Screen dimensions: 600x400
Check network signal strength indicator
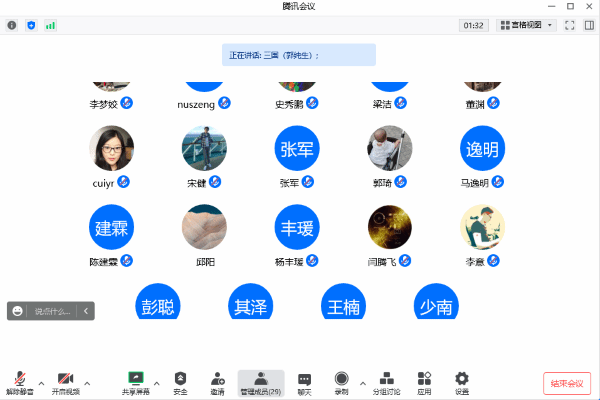pos(50,25)
